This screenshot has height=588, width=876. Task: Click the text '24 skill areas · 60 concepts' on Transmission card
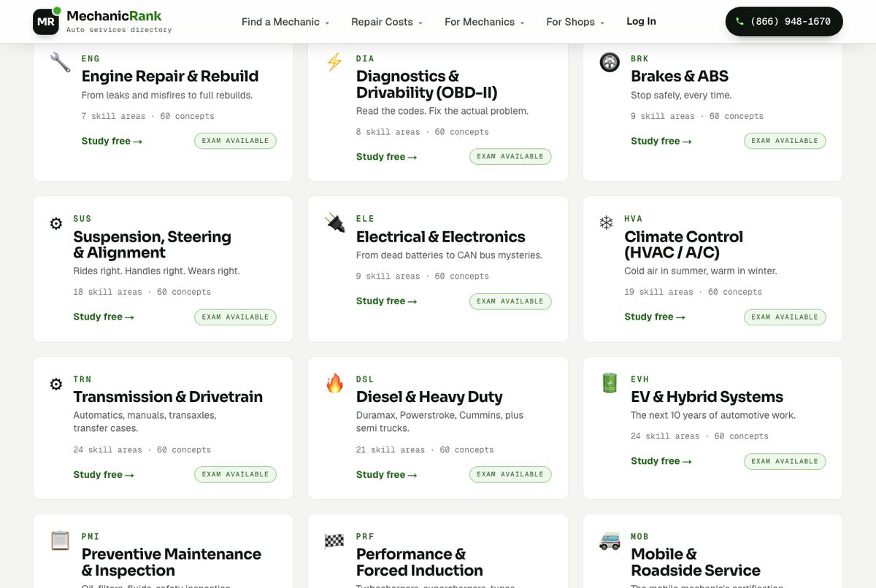pos(142,450)
